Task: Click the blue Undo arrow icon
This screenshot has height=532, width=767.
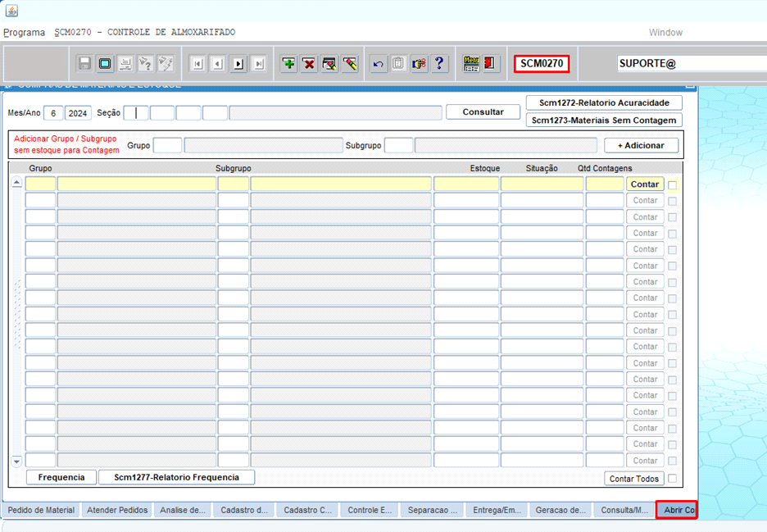Action: [x=378, y=64]
